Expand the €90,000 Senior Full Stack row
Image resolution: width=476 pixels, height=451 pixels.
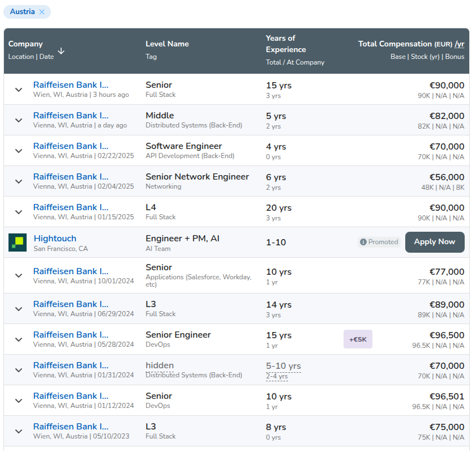point(19,90)
